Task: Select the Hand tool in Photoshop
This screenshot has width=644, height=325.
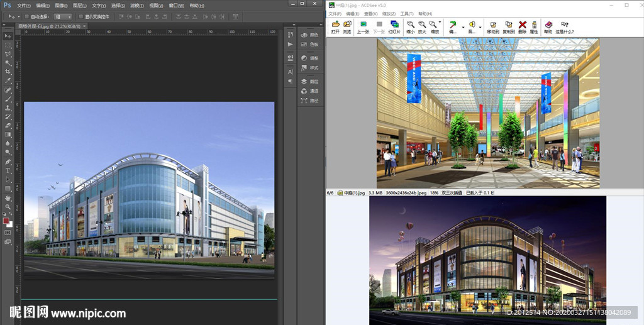Action: (8, 197)
